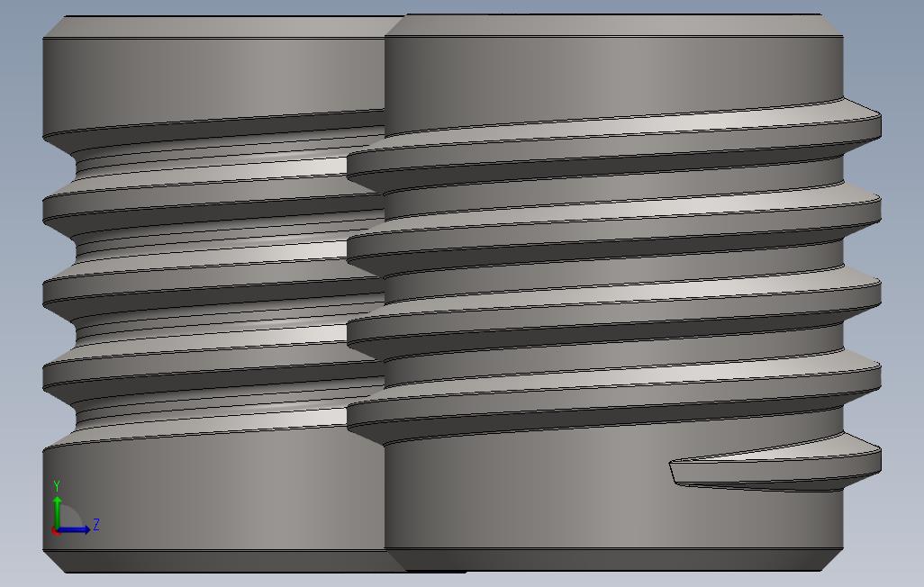This screenshot has height=587, width=924.
Task: Click the green Y axis arrow
Action: click(x=58, y=501)
